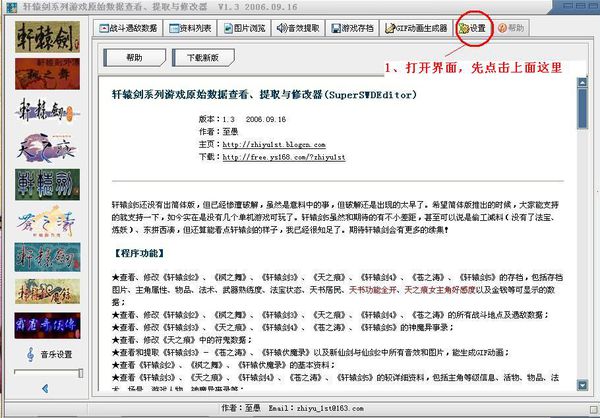The height and width of the screenshot is (418, 600).
Task: Click the GIF动画生成器 tab's icon
Action: point(390,28)
